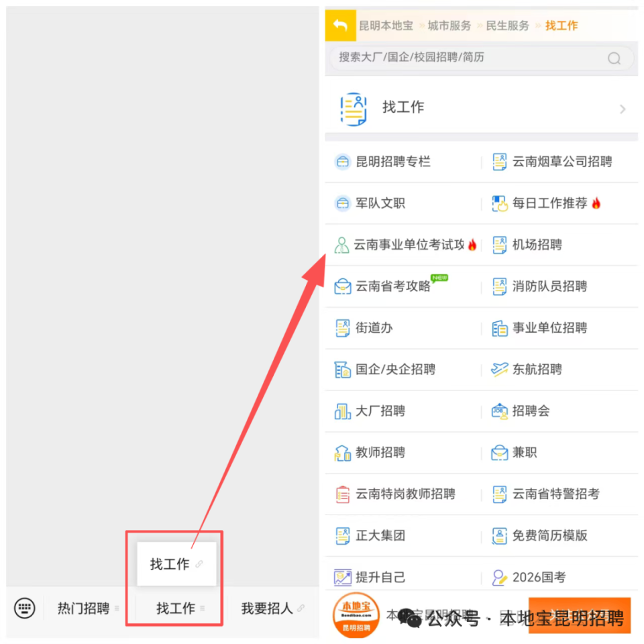The width and height of the screenshot is (644, 644).
Task: Select 城市服务 in the breadcrumb menu
Action: [449, 25]
